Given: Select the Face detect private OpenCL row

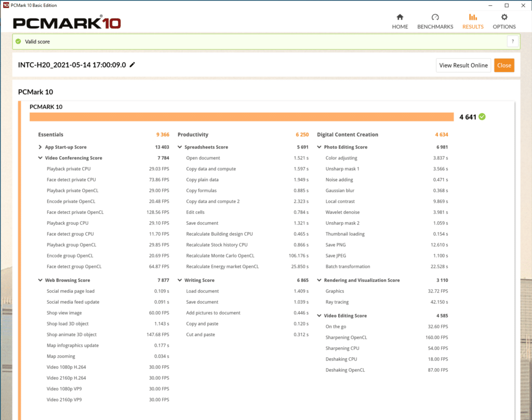Looking at the screenshot, I should tap(108, 212).
